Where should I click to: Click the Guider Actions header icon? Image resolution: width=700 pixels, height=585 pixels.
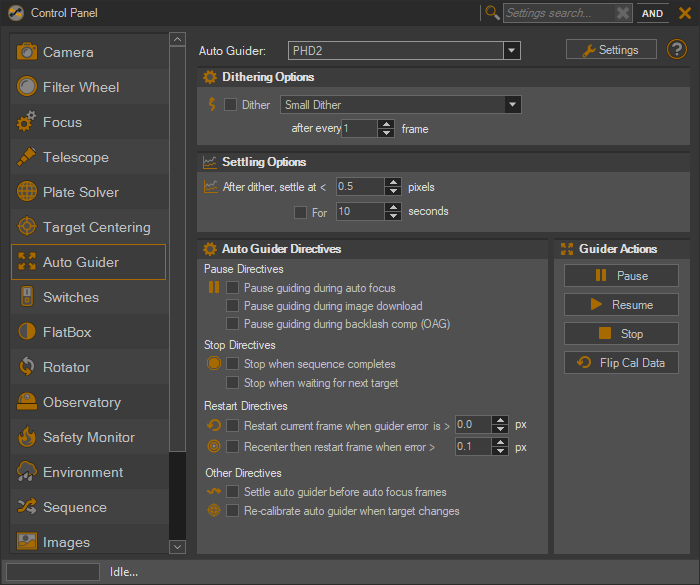point(567,249)
